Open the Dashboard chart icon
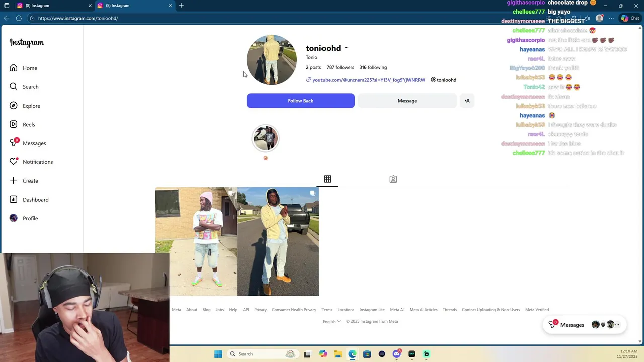644x362 pixels. (x=14, y=200)
